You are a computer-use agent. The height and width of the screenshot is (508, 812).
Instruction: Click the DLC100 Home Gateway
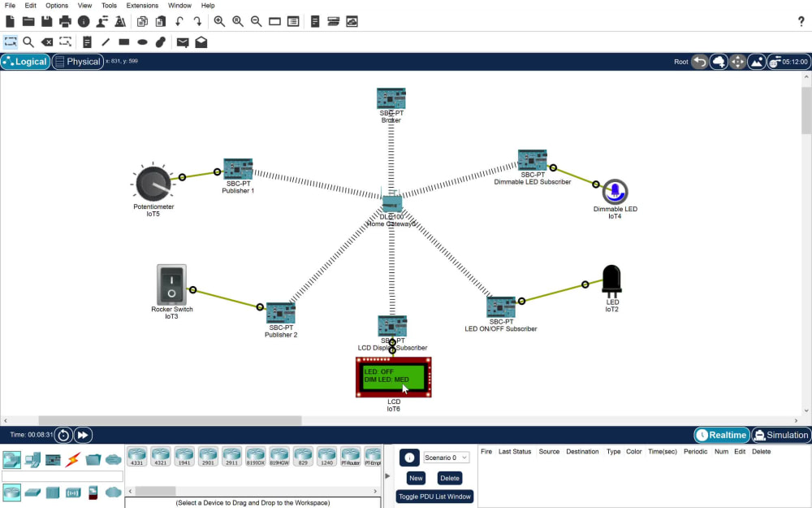tap(392, 203)
